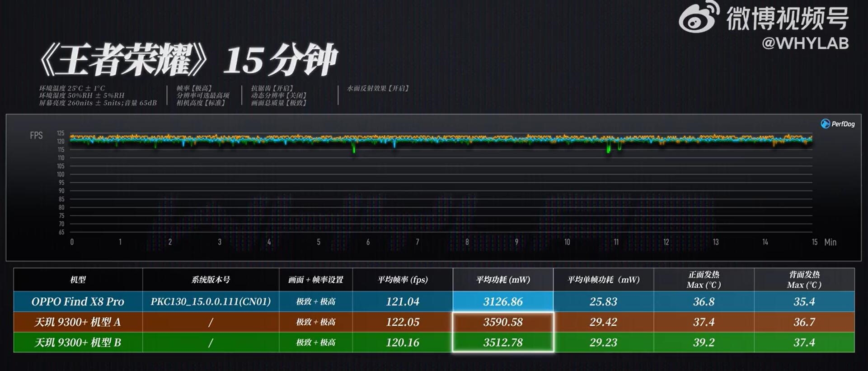This screenshot has width=868, height=371.
Task: Click the 7 minute tick on the time axis
Action: 418,242
